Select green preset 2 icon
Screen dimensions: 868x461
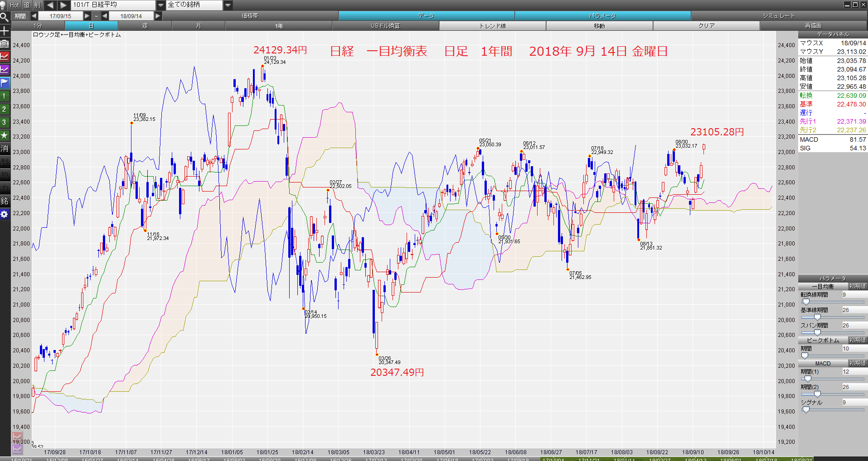[5, 110]
